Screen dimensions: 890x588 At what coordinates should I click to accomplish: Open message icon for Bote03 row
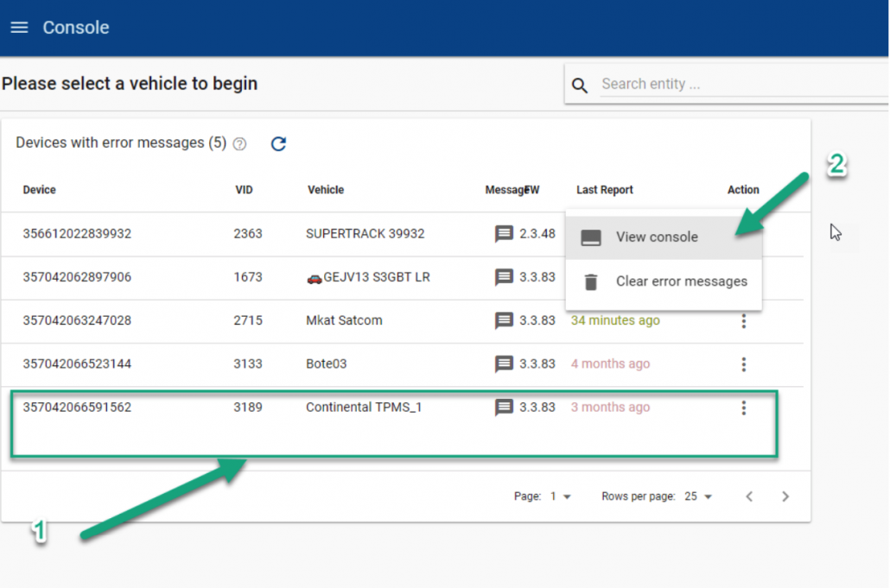pos(504,364)
